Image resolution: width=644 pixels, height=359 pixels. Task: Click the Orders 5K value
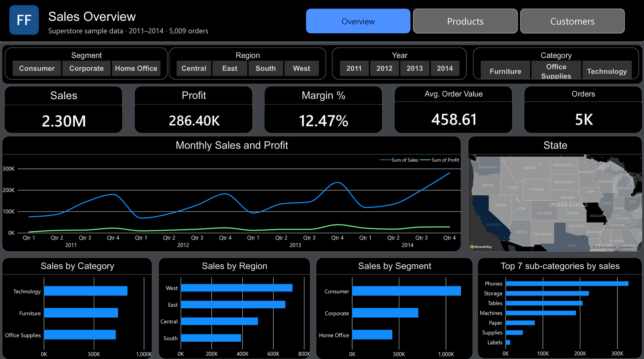click(584, 119)
